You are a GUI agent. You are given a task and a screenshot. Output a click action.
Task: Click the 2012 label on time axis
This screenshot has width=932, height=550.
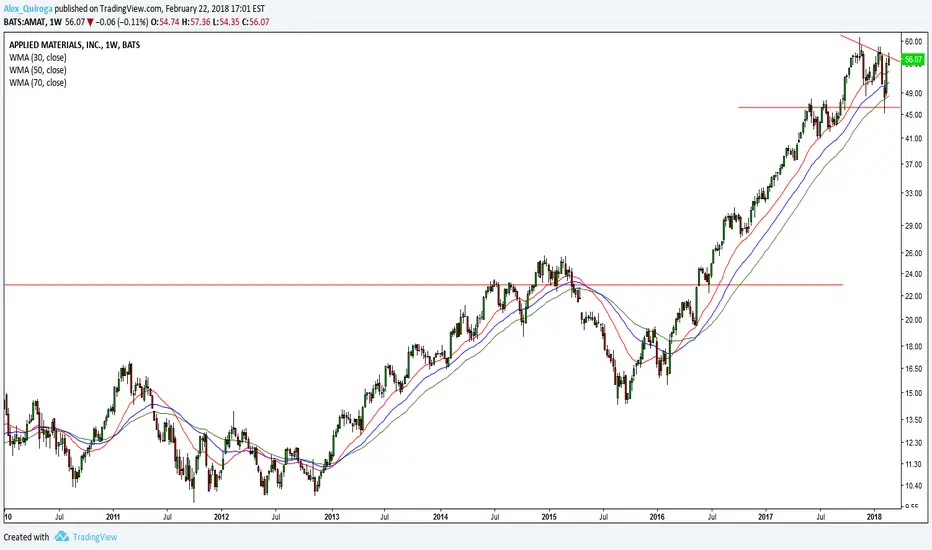(x=221, y=517)
